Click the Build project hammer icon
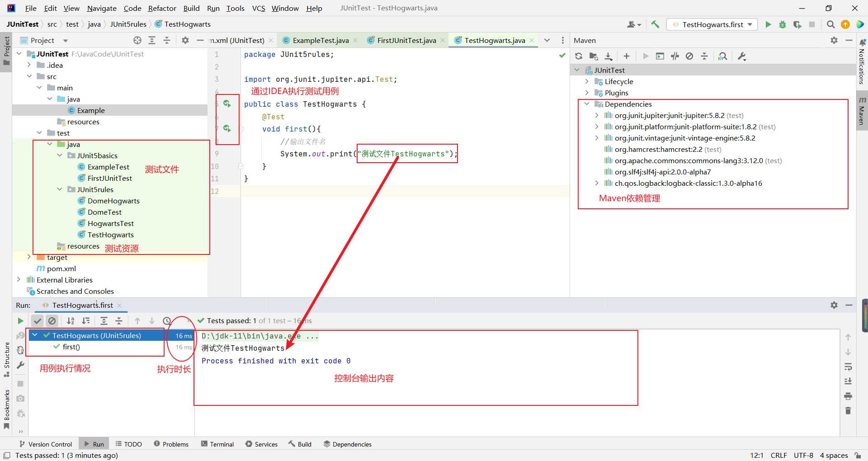868x461 pixels. [x=655, y=24]
